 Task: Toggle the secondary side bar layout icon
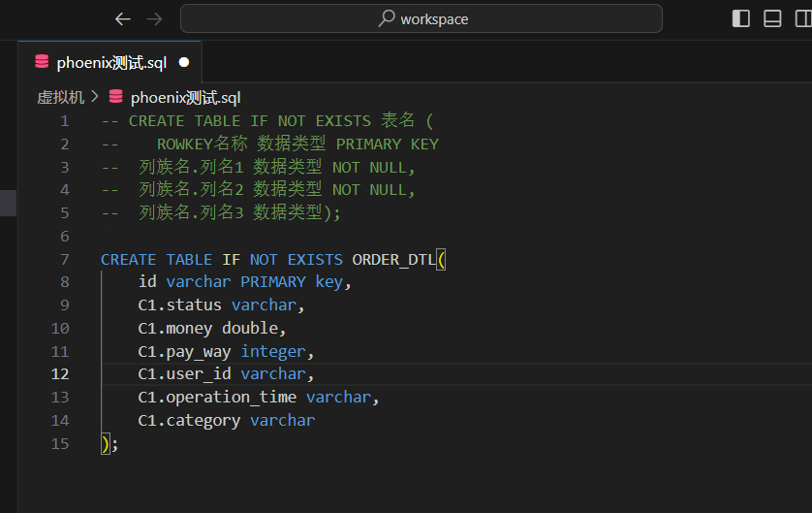[803, 18]
